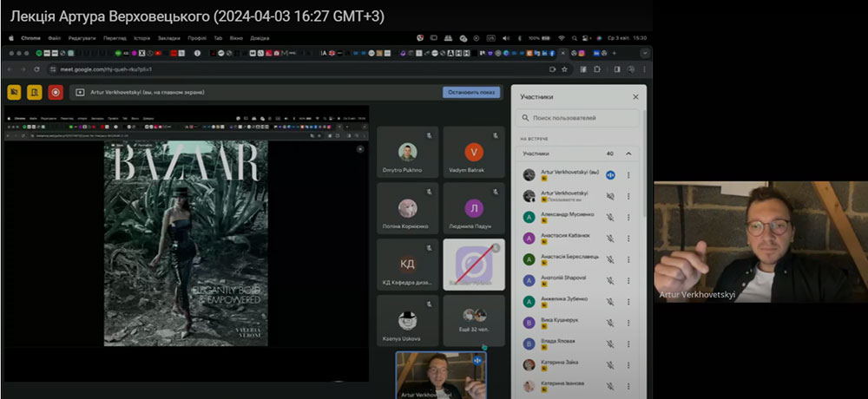Select the Поліна Корнієнко participant tile
Viewport: 868px width, 399px height.
coord(407,208)
